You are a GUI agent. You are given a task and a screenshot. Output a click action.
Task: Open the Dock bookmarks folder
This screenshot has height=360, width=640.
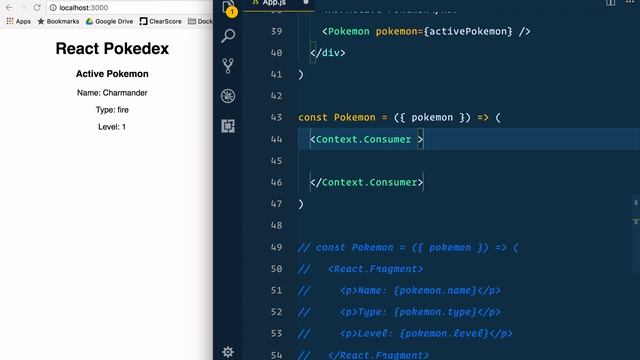(x=200, y=21)
